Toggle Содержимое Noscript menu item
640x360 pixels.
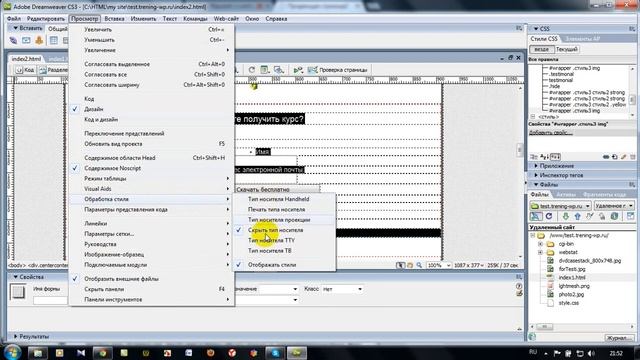tap(152, 168)
